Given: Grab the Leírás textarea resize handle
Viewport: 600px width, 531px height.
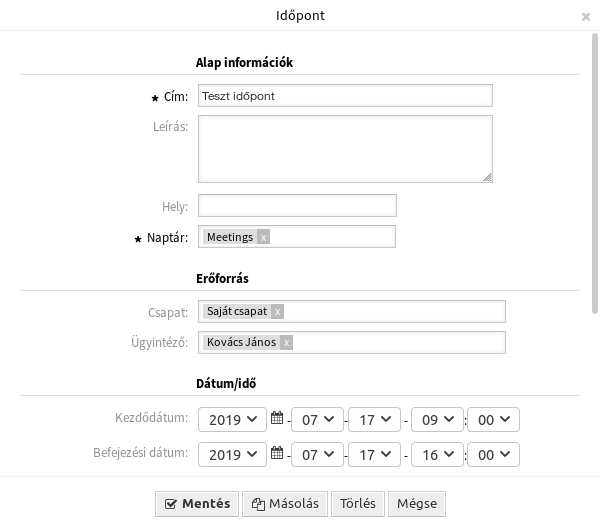Looking at the screenshot, I should coord(487,177).
